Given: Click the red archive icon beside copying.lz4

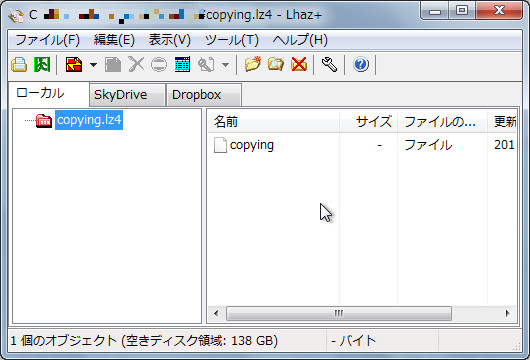Looking at the screenshot, I should point(44,120).
